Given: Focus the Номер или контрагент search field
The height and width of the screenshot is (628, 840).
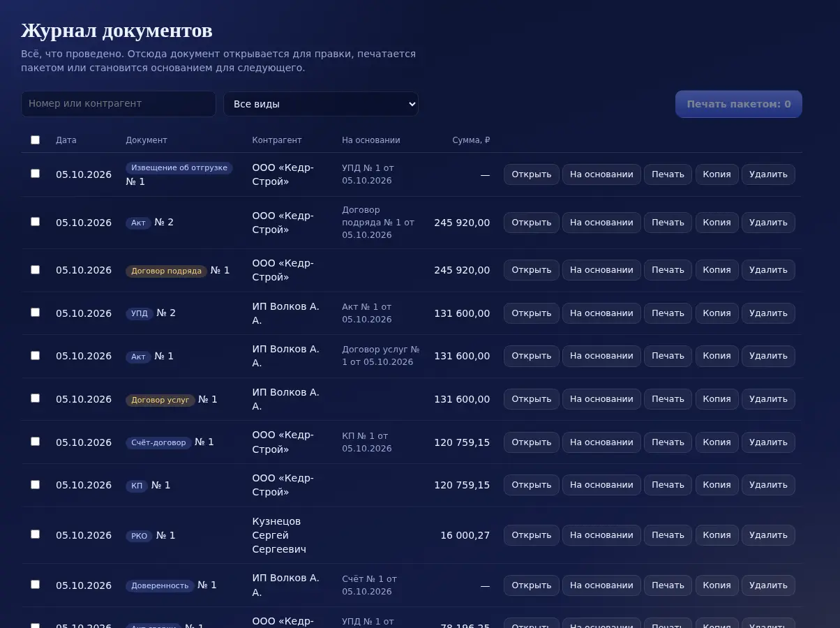Looking at the screenshot, I should click(x=119, y=104).
